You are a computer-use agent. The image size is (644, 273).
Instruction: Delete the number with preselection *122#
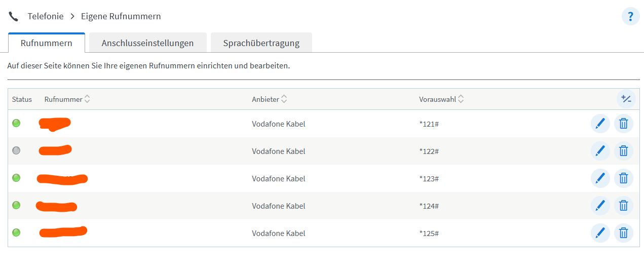click(x=624, y=150)
